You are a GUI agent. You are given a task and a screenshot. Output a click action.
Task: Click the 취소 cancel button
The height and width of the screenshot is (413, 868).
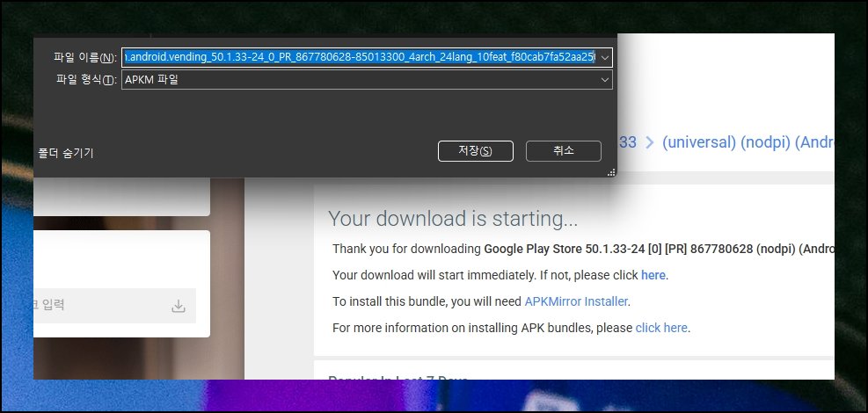click(x=564, y=151)
